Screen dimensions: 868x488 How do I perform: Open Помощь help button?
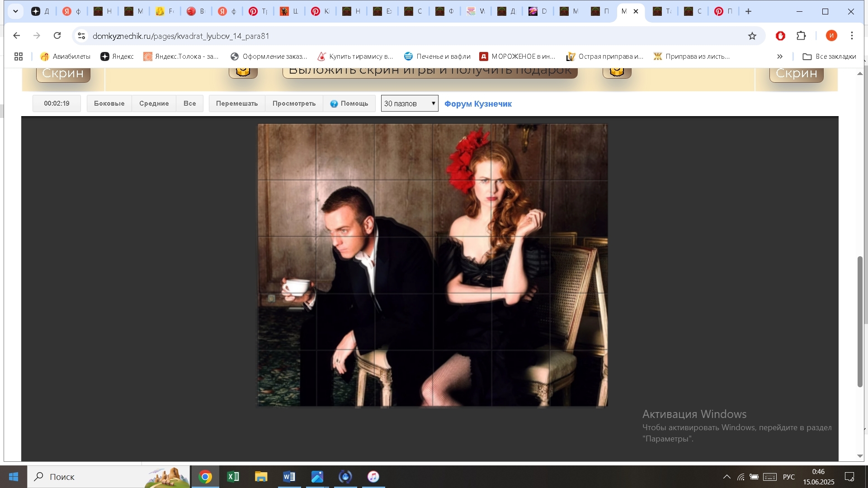point(349,103)
